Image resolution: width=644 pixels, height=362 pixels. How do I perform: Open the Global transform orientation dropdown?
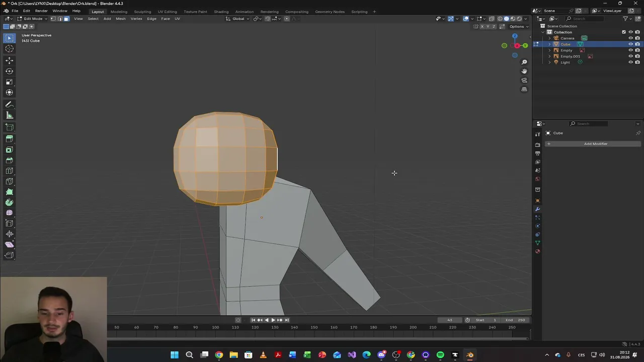tap(237, 19)
